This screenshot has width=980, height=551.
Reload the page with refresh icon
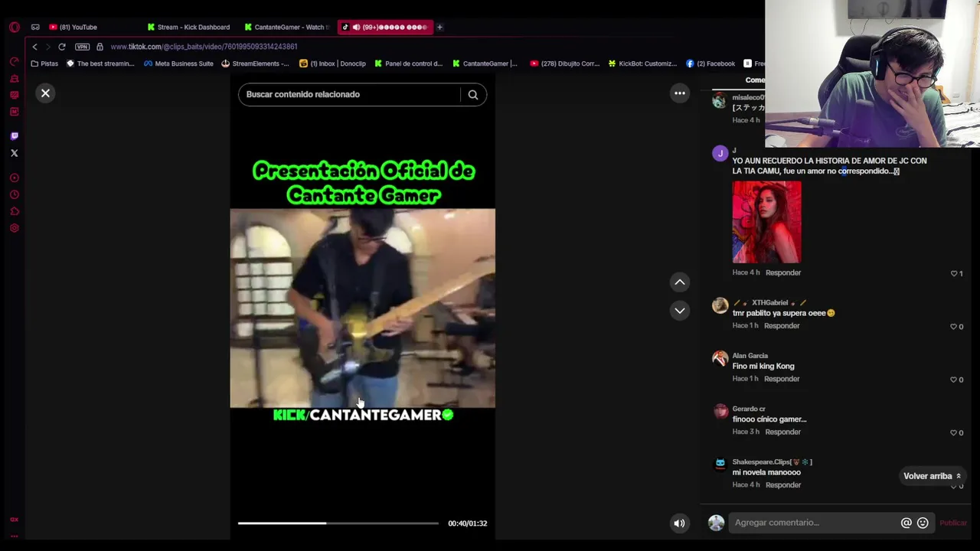coord(62,47)
